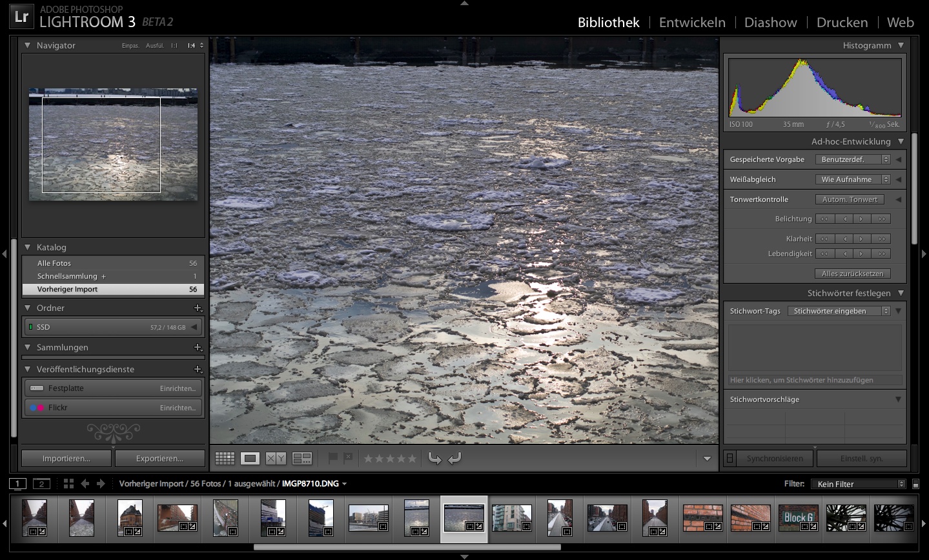Viewport: 929px width, 560px height.
Task: Switch to the Entwickeln module
Action: [691, 22]
